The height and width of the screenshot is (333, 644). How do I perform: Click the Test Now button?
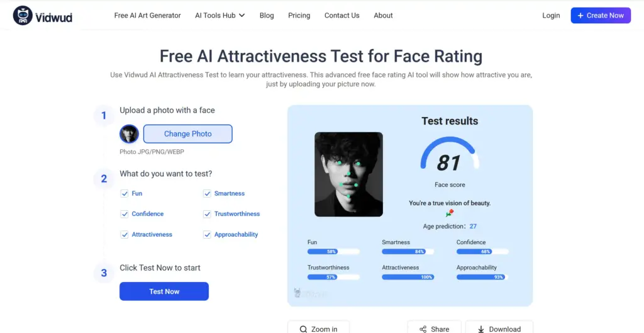tap(164, 291)
